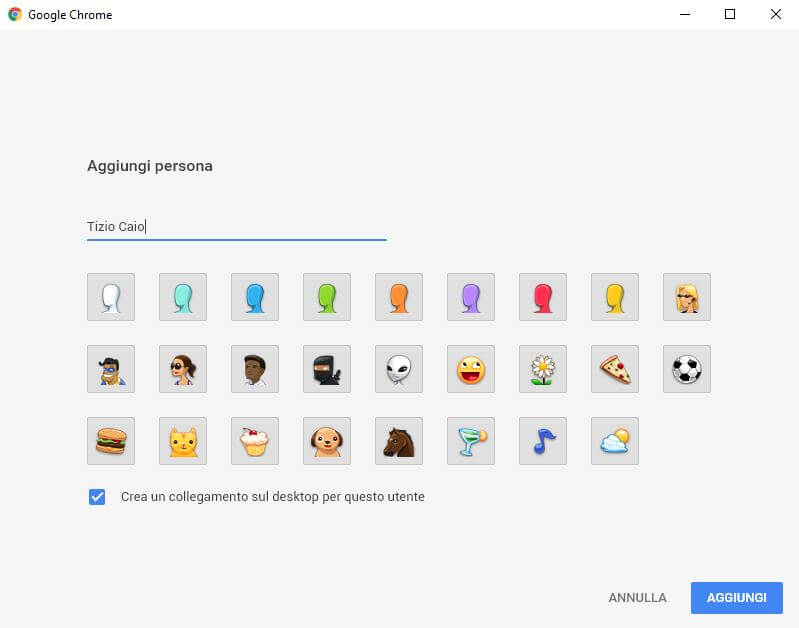Choose the hamburger avatar
The image size is (799, 628).
(x=111, y=441)
